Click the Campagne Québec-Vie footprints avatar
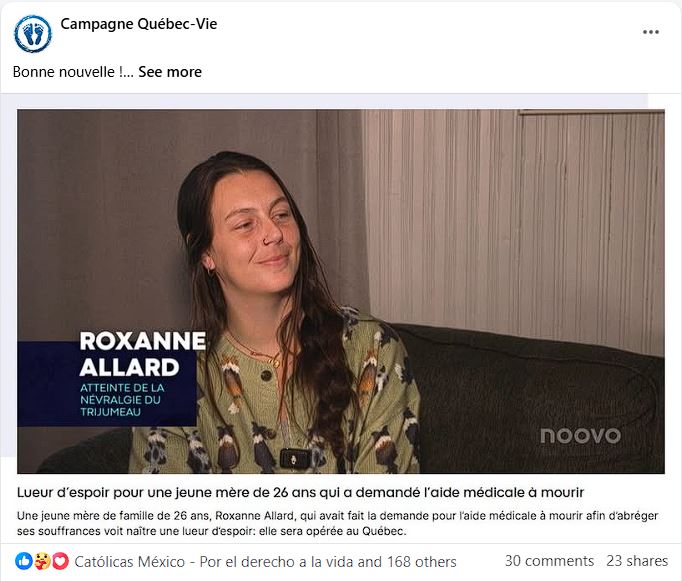The image size is (682, 581). [33, 34]
